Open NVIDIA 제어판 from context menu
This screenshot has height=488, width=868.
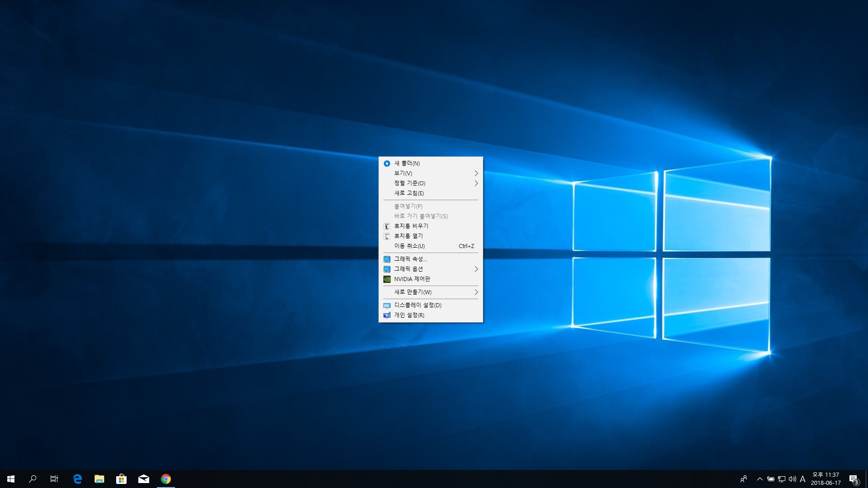430,279
